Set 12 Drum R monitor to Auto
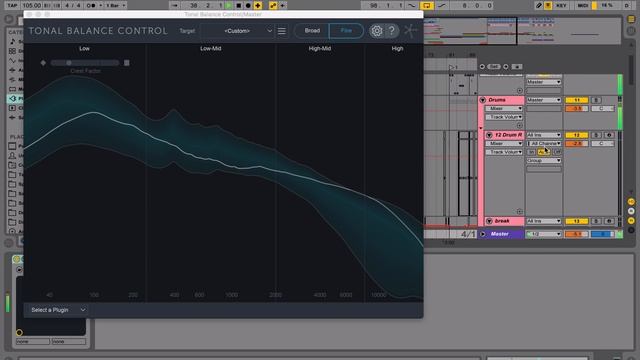Viewport: 640px width, 360px height. pyautogui.click(x=544, y=152)
